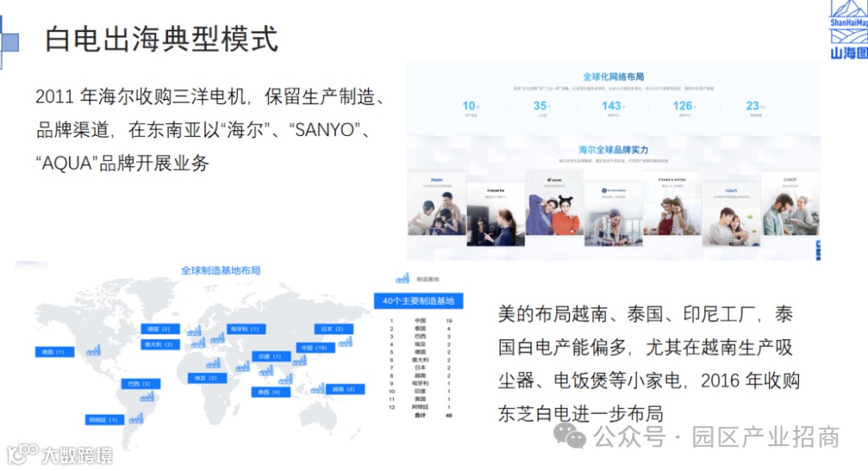Click the 合计 40 total row

click(x=433, y=415)
